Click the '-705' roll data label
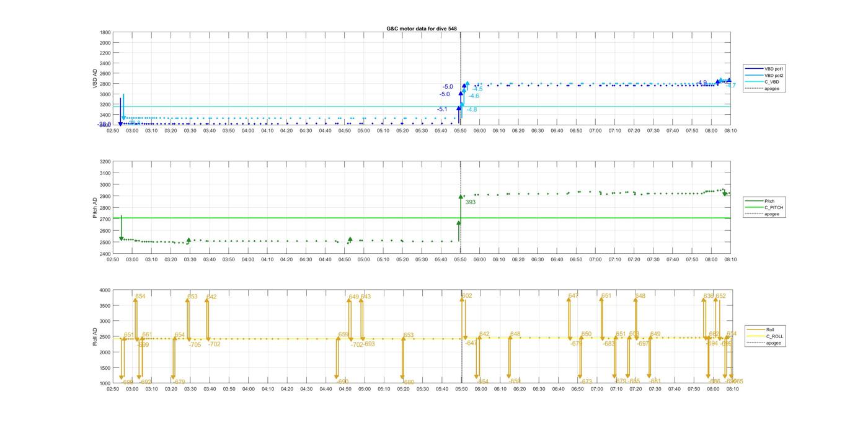Screen dimensions: 868x430 (x=195, y=345)
